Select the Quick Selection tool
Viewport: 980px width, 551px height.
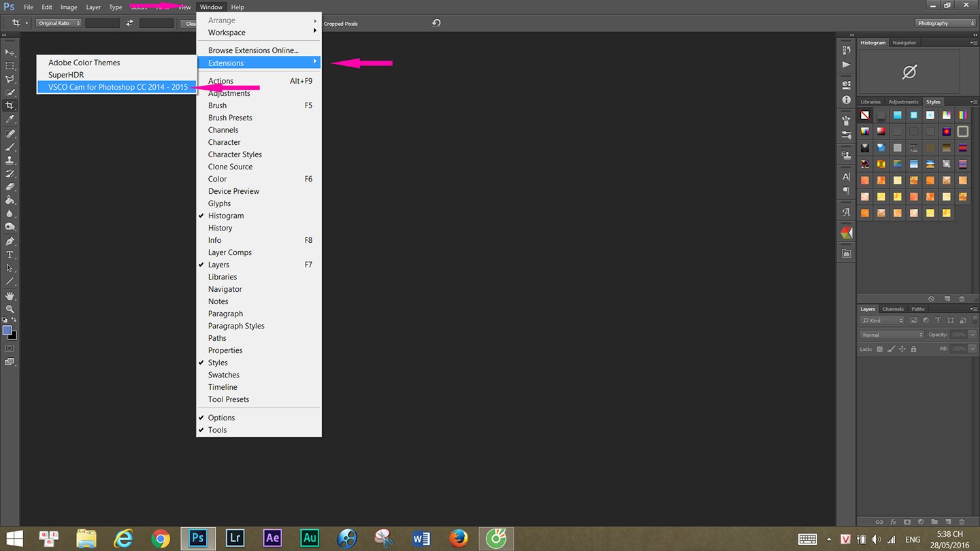pos(10,93)
